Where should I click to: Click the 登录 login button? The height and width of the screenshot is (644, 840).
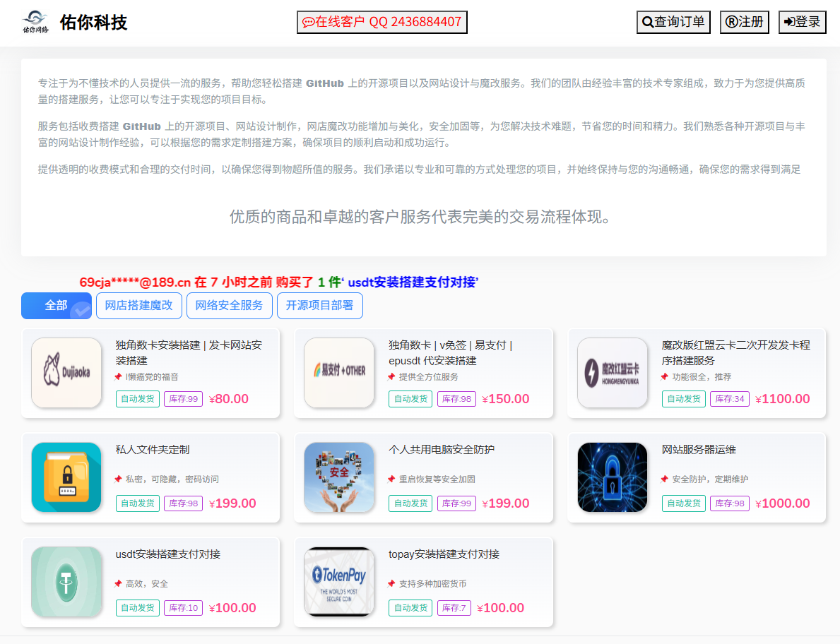click(802, 22)
